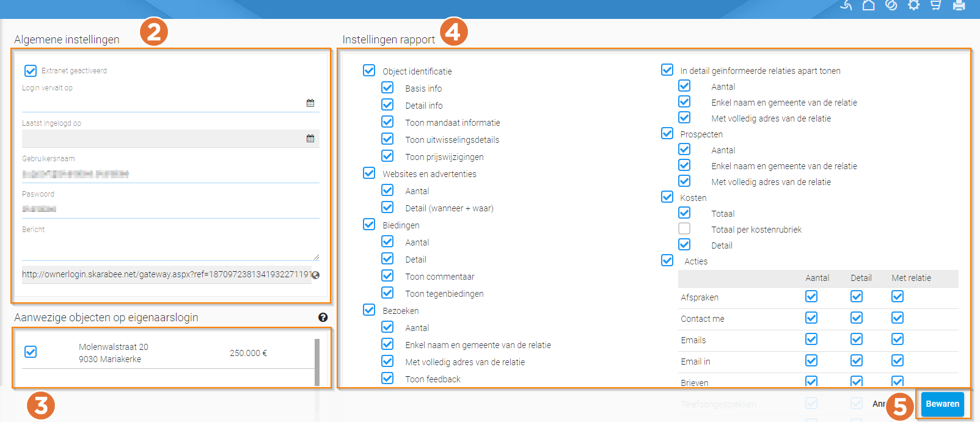Toggle Object identificatie checkbox
This screenshot has width=980, height=422.
[369, 70]
